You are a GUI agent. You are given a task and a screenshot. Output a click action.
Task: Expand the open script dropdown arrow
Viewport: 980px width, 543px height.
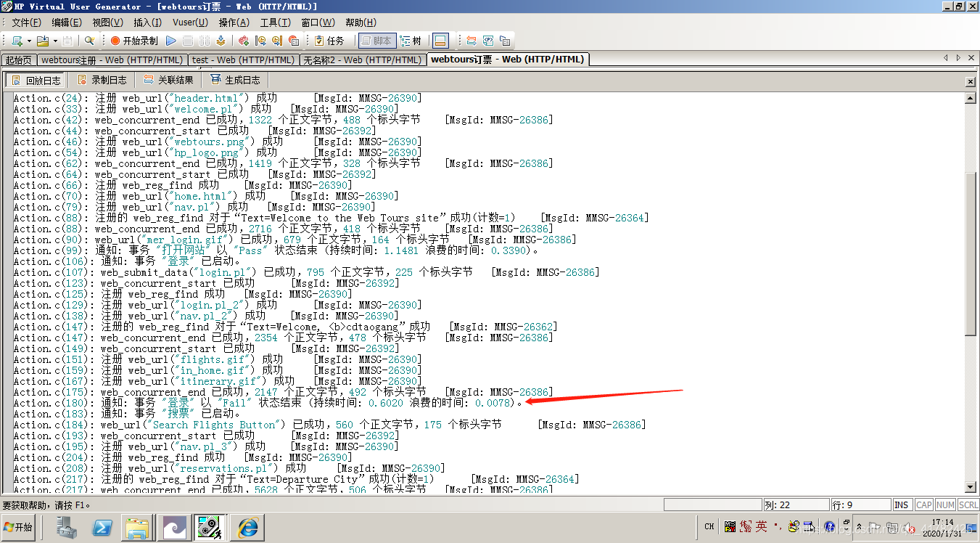tap(55, 41)
